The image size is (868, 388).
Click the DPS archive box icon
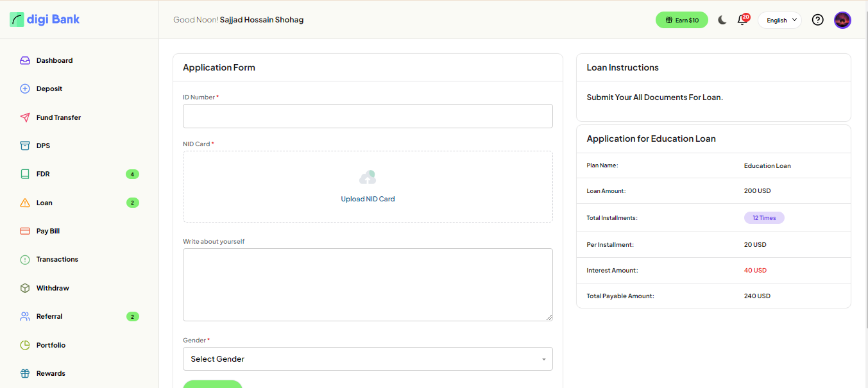coord(25,146)
